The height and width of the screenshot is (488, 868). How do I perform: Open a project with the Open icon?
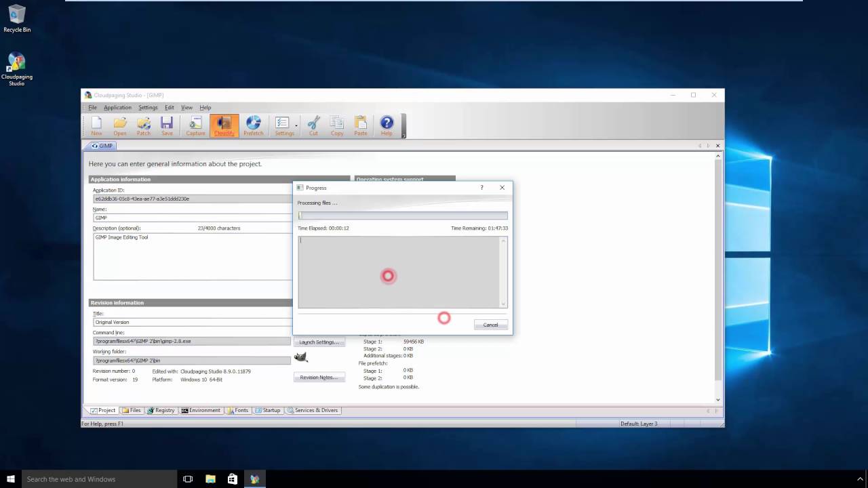pos(120,125)
